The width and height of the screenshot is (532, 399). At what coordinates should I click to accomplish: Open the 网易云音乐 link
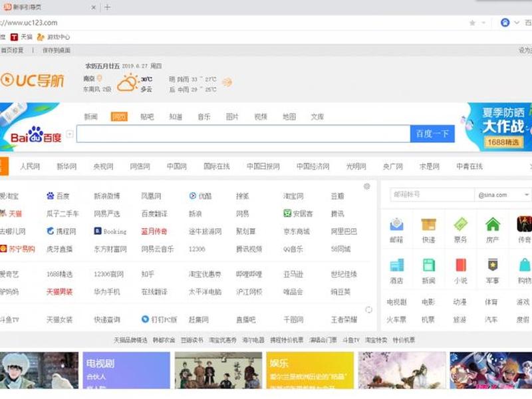point(158,249)
